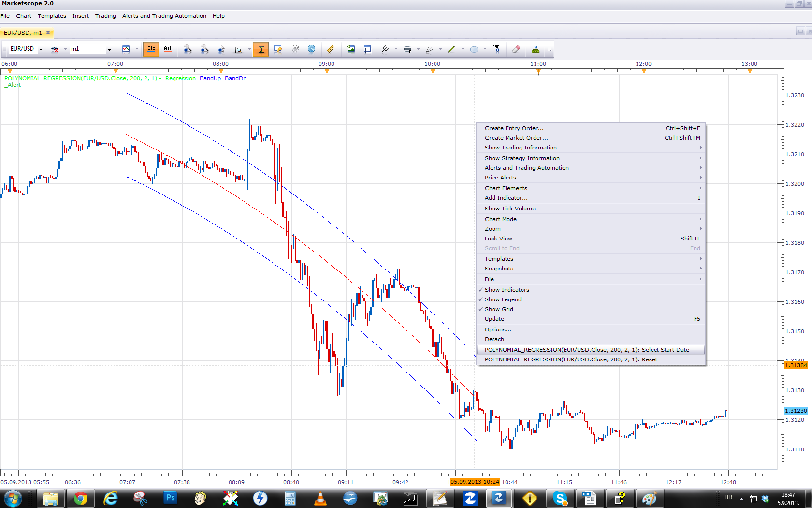Click the blue globe icon
Viewport: 812px width, 508px height.
312,49
